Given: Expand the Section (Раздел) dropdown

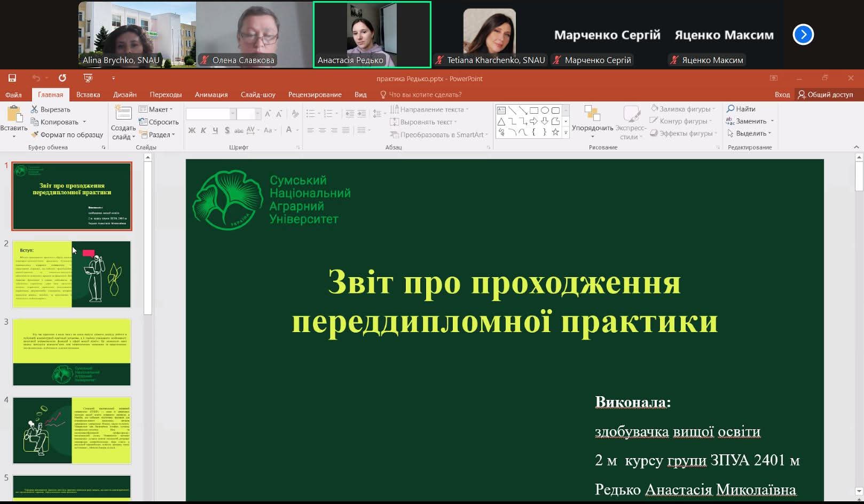Looking at the screenshot, I should (x=157, y=135).
